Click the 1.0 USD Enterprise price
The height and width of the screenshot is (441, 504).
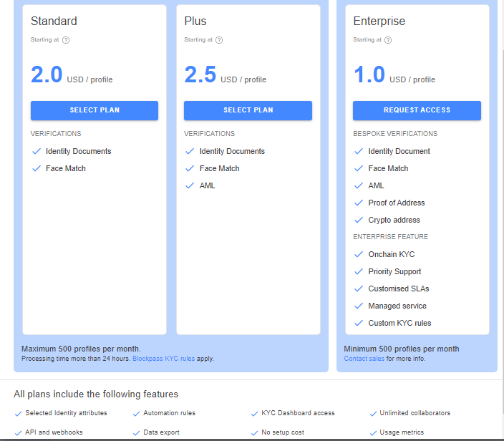(394, 74)
